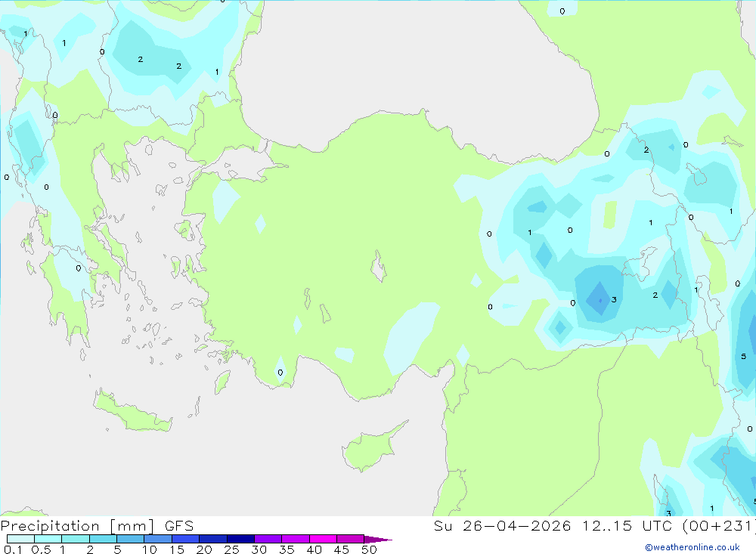The height and width of the screenshot is (554, 756).
Task: Click Crete island on the map
Action: (x=132, y=411)
